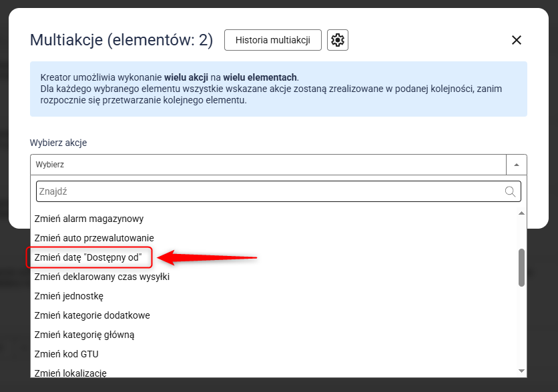
Task: Open multiaction settings gear icon
Action: 338,40
